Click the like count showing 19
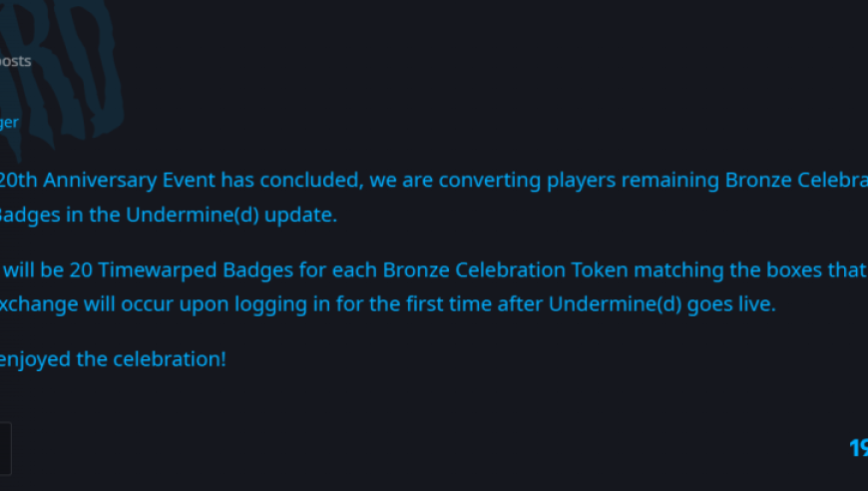Image resolution: width=868 pixels, height=491 pixels. pyautogui.click(x=859, y=448)
